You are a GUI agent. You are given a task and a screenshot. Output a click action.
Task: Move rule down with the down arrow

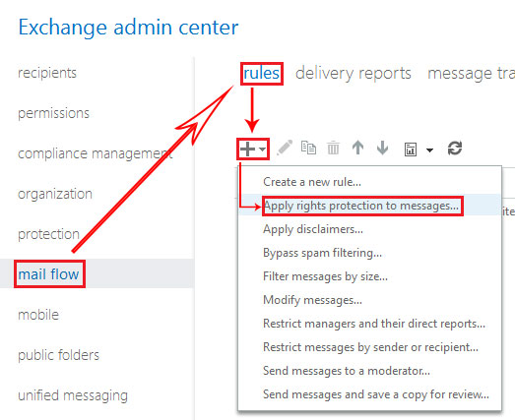382,148
